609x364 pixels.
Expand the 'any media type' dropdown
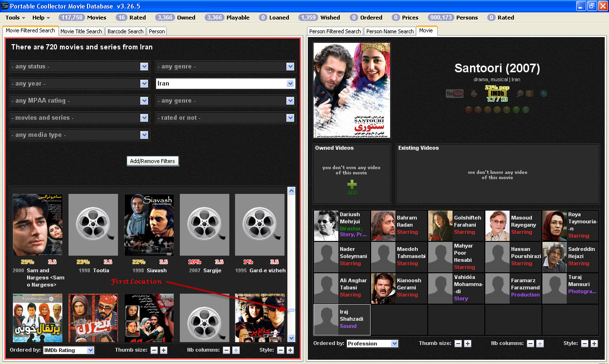click(x=79, y=135)
